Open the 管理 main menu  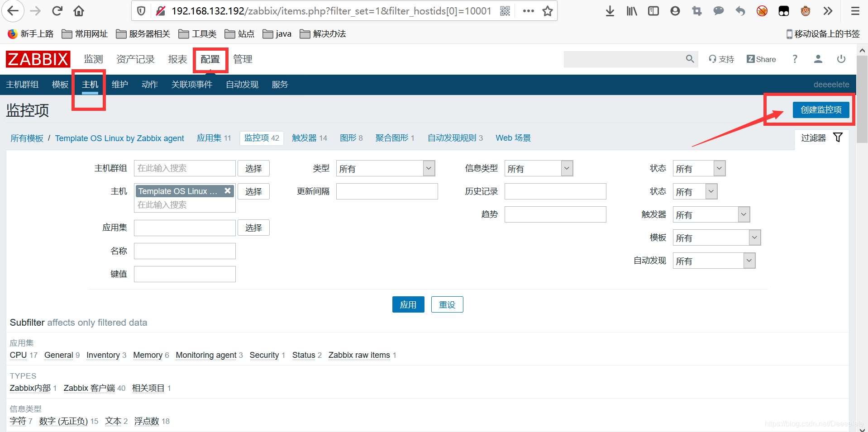[243, 59]
